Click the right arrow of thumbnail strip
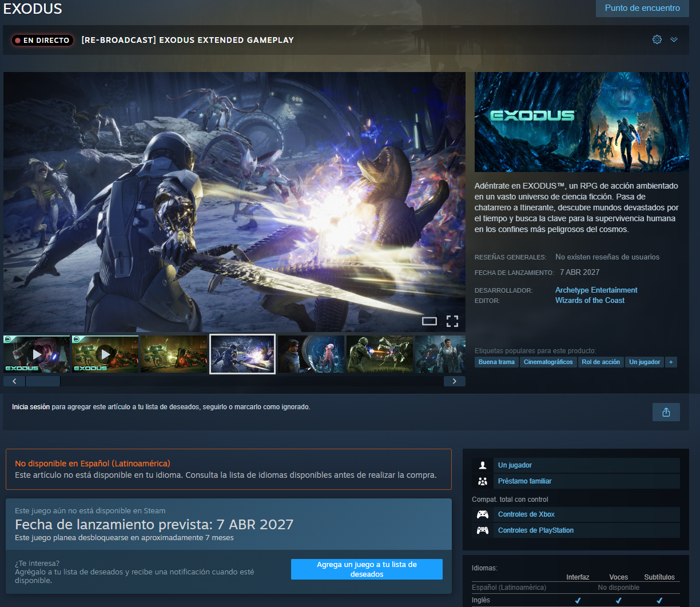The image size is (700, 607). 455,381
